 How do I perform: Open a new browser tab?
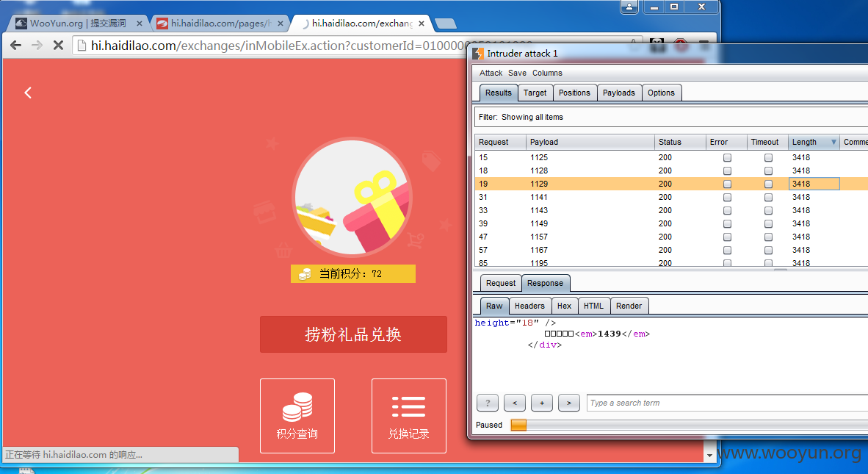pyautogui.click(x=446, y=24)
